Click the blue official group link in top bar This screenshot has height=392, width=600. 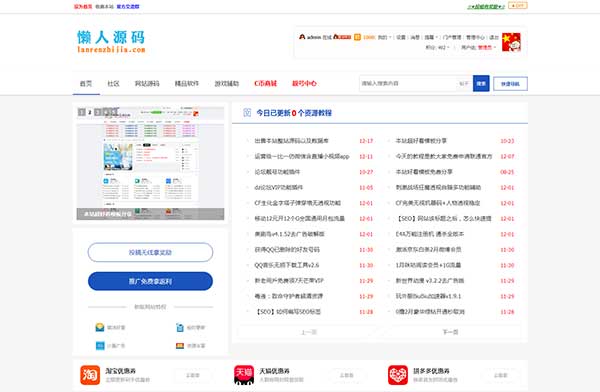pos(128,7)
